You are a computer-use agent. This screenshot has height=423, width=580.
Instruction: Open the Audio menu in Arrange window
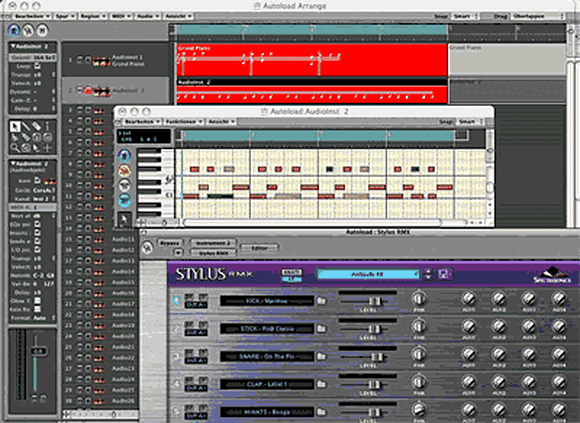(x=148, y=16)
